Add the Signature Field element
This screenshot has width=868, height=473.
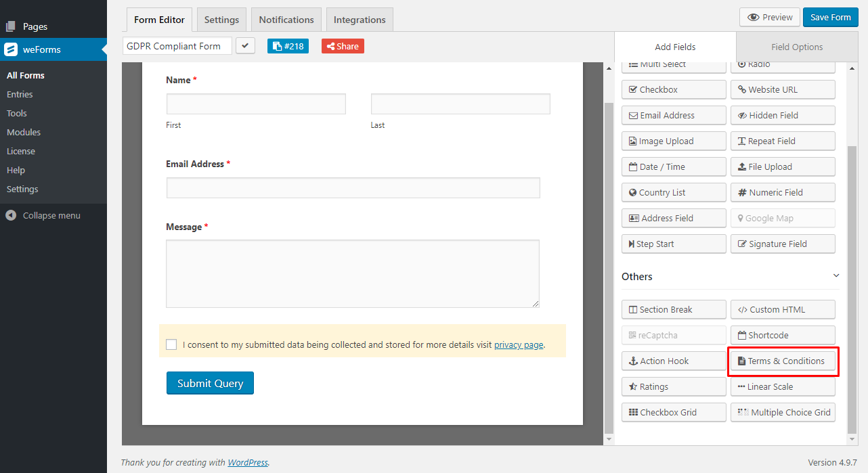[x=783, y=244]
